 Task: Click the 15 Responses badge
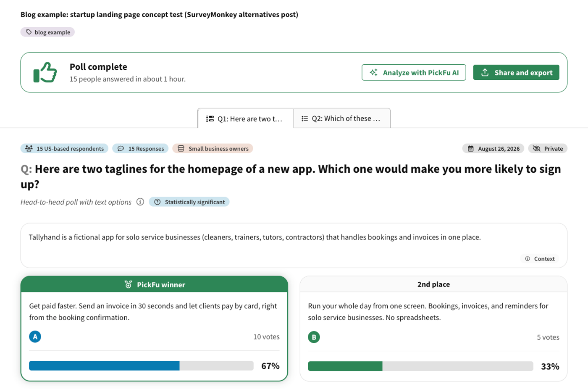(x=140, y=148)
